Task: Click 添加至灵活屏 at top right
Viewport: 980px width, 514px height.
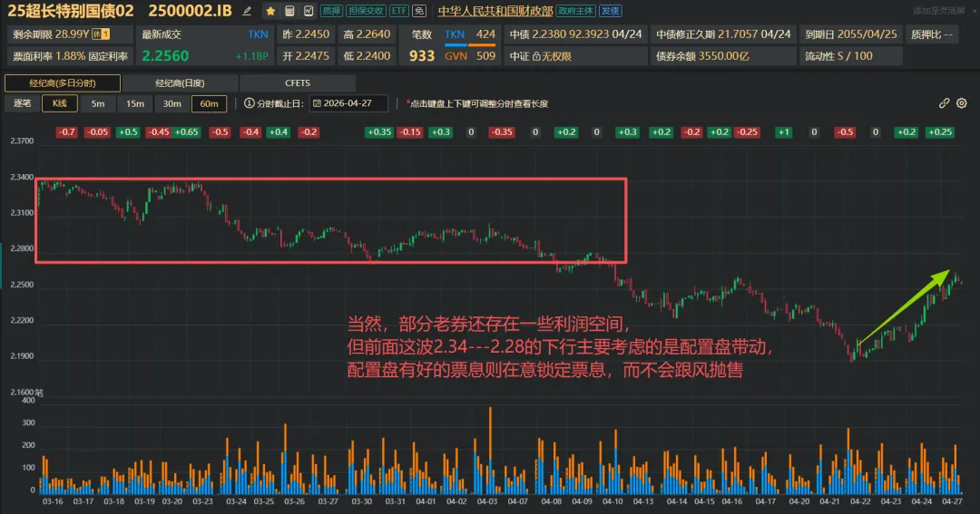Action: click(938, 11)
